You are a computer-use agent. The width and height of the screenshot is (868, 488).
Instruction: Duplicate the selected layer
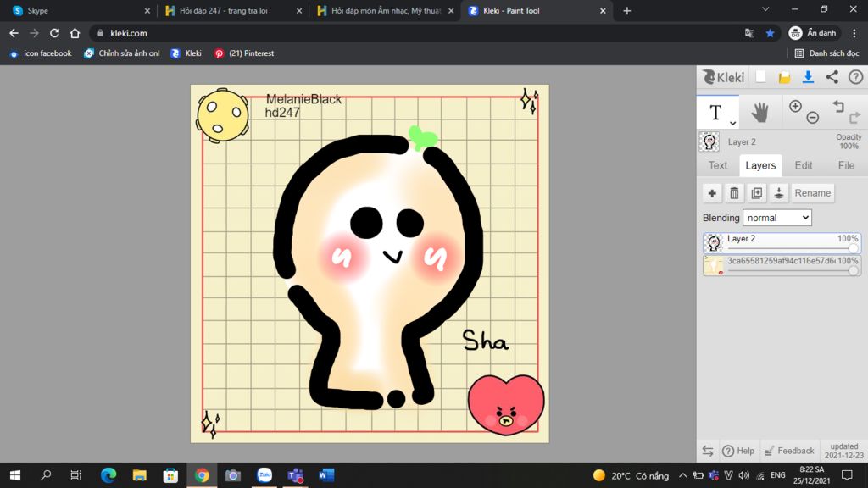tap(756, 193)
